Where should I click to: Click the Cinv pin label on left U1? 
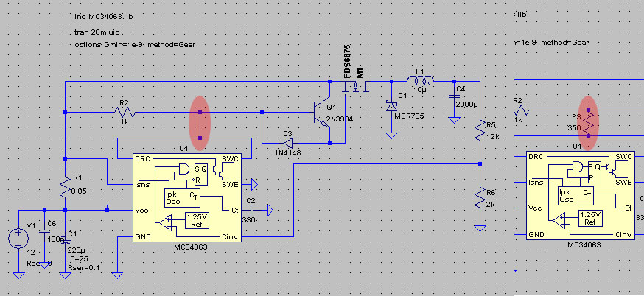(x=230, y=237)
